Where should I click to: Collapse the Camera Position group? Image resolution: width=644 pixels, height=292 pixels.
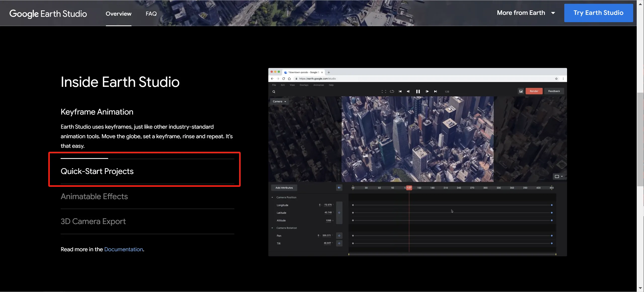272,198
